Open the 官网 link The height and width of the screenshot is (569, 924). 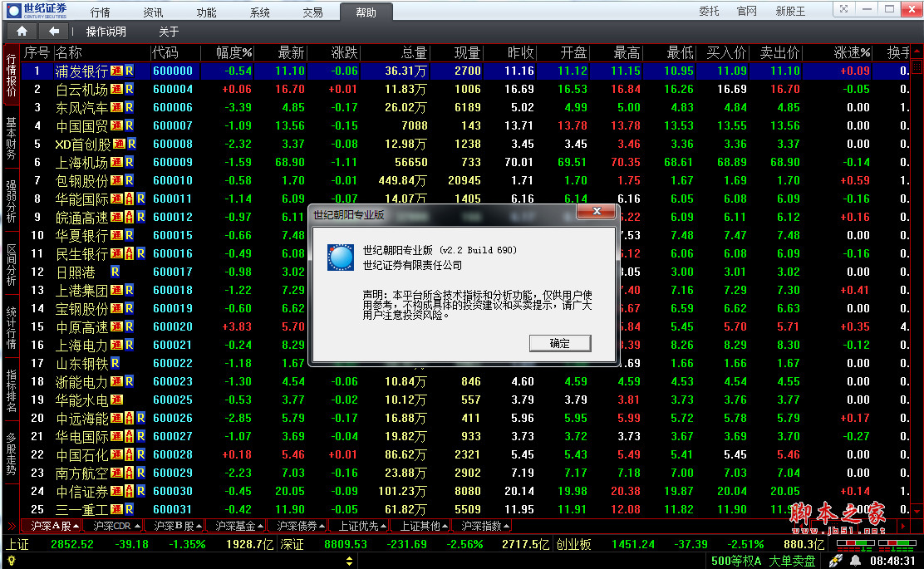point(747,11)
